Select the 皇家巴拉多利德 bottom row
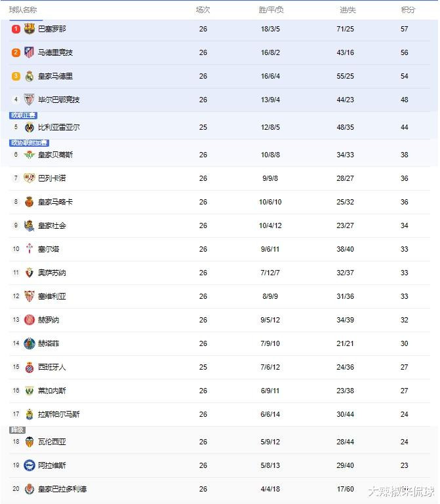The height and width of the screenshot is (504, 440). [x=220, y=489]
